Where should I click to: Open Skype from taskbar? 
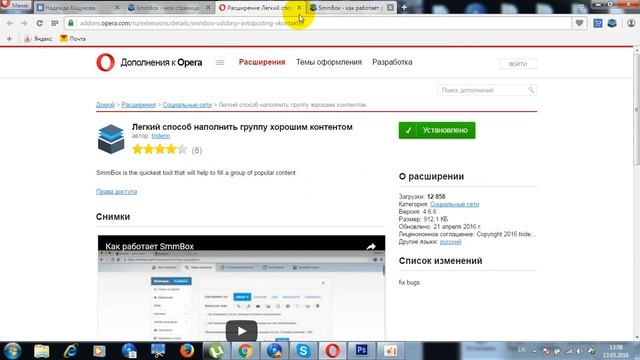[303, 351]
